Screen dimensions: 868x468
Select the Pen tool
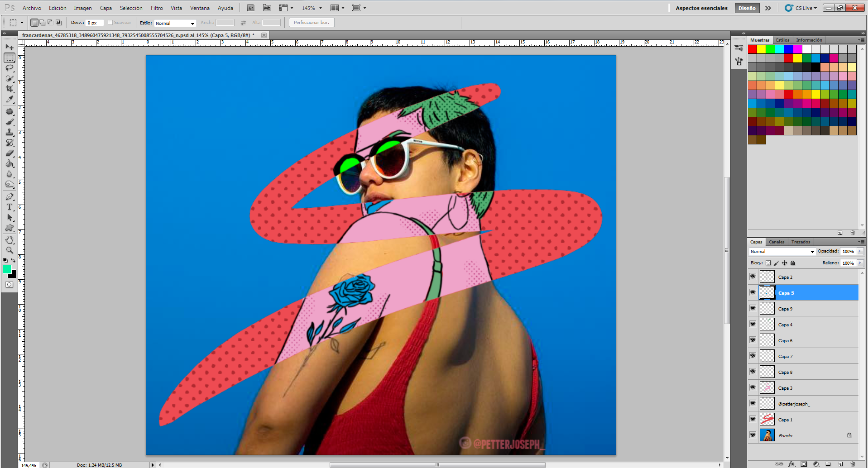tap(10, 196)
